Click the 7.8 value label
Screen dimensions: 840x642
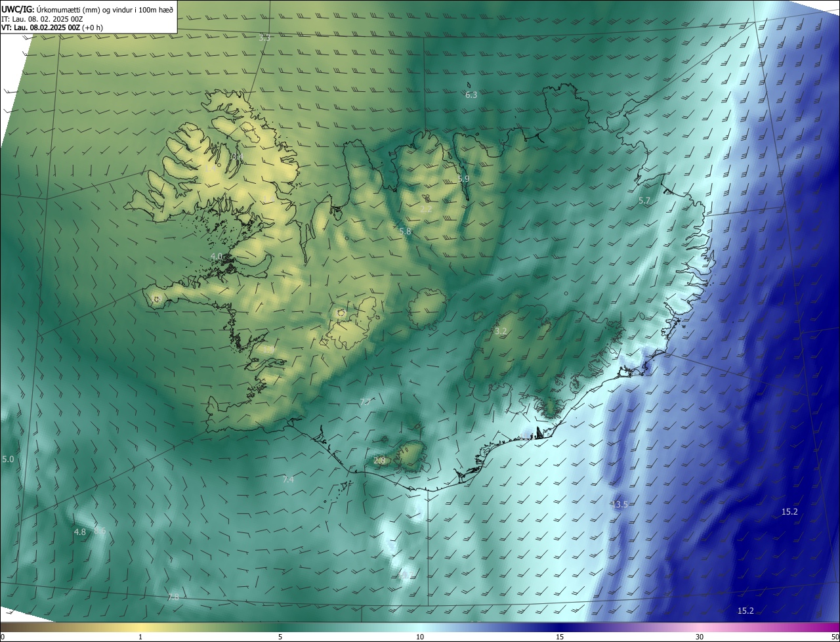pos(173,597)
